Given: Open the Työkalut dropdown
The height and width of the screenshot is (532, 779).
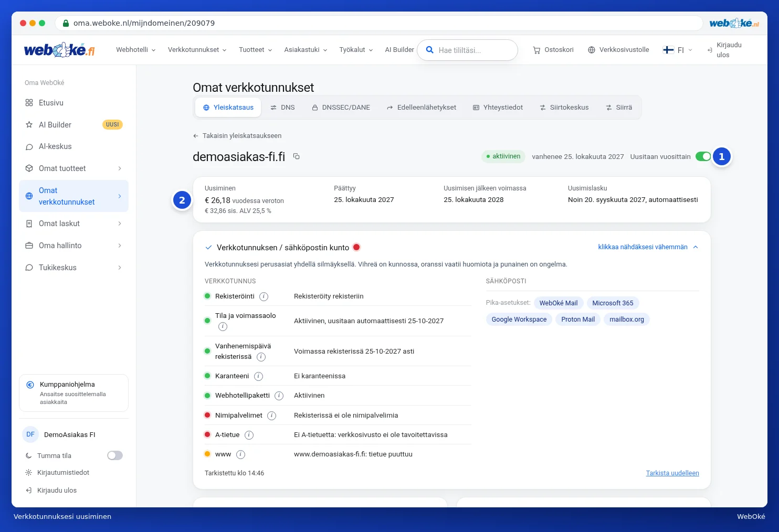Looking at the screenshot, I should click(356, 50).
